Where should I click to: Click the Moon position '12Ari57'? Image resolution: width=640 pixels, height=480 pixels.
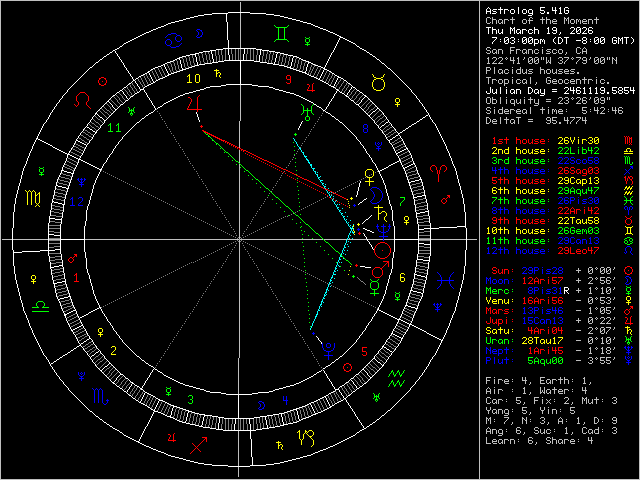pyautogui.click(x=542, y=281)
